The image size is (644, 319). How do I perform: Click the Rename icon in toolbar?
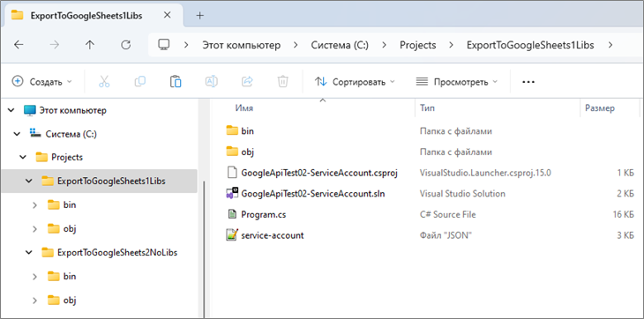(212, 82)
